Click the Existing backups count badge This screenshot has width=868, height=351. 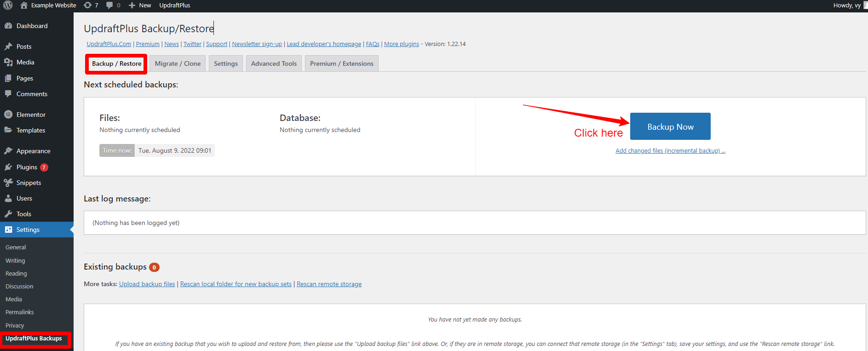tap(154, 267)
